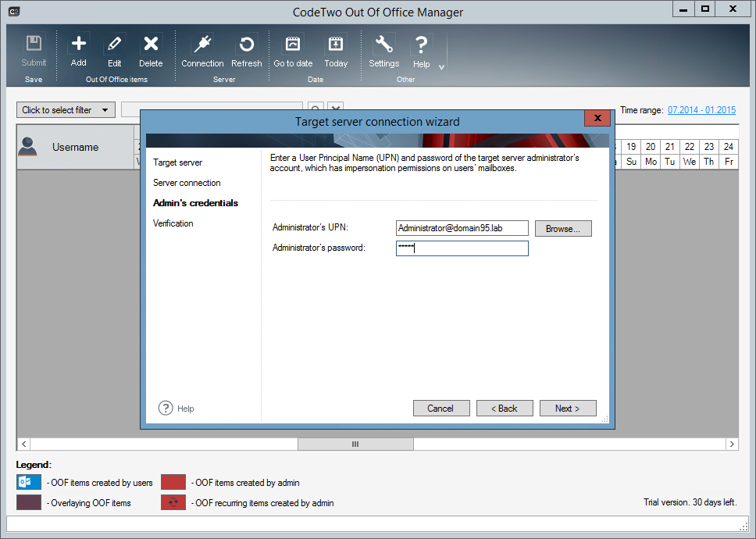Expand the ribbon overflow chevron

tap(441, 67)
